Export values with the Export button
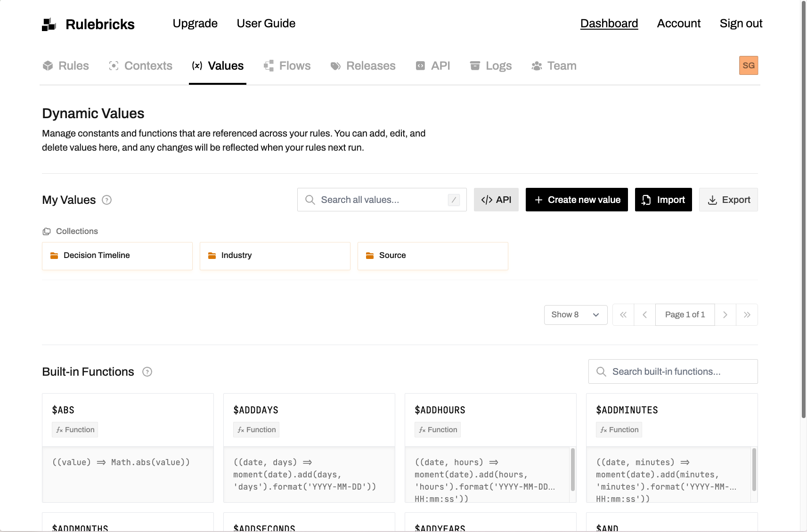Viewport: 807px width, 532px height. [728, 200]
